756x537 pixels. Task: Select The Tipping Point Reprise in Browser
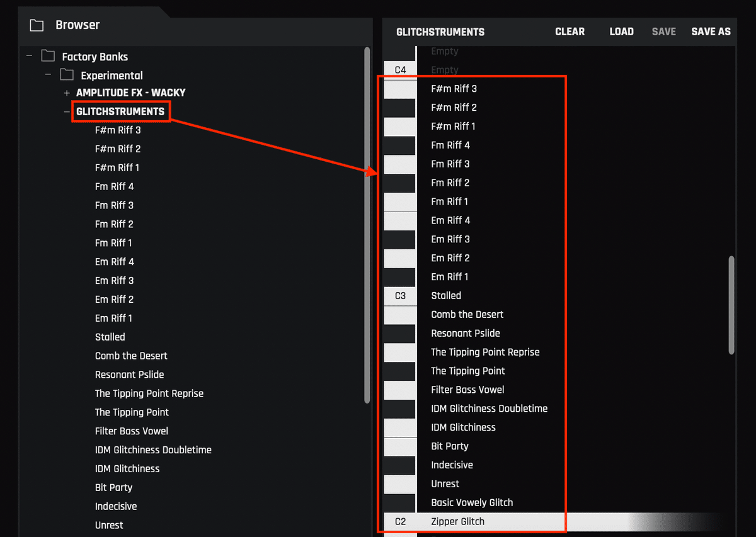pyautogui.click(x=149, y=394)
